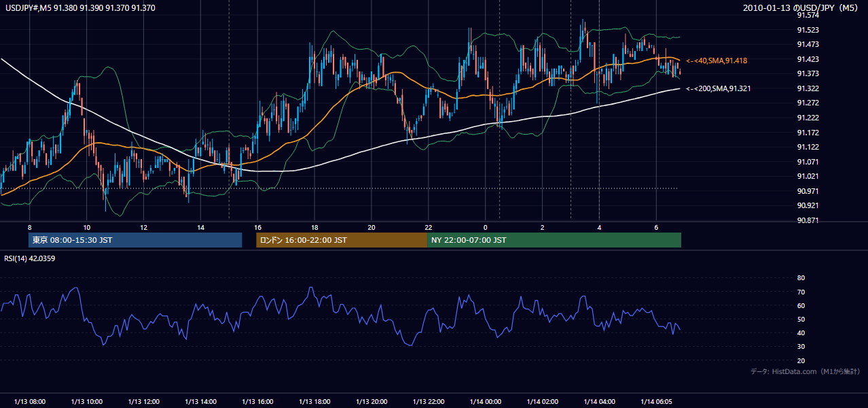Viewport: 868px width, 408px height.
Task: Click the 1/13 12:00 time axis label
Action: pos(143,401)
